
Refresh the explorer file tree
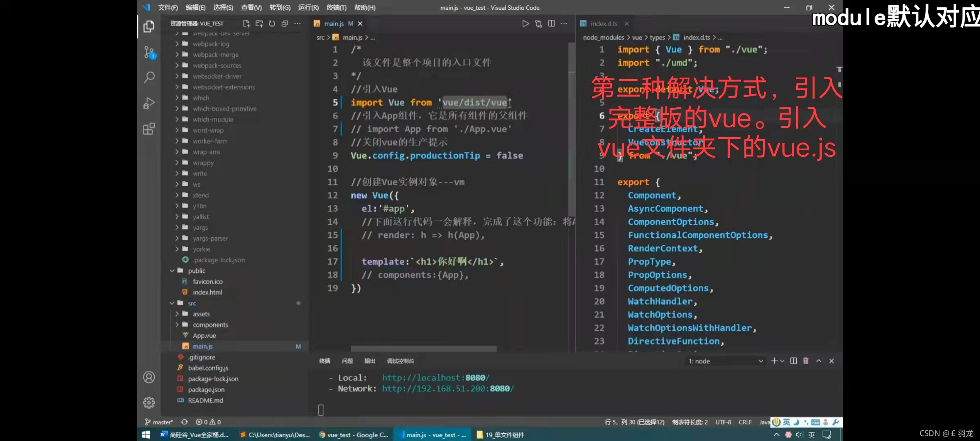click(272, 24)
